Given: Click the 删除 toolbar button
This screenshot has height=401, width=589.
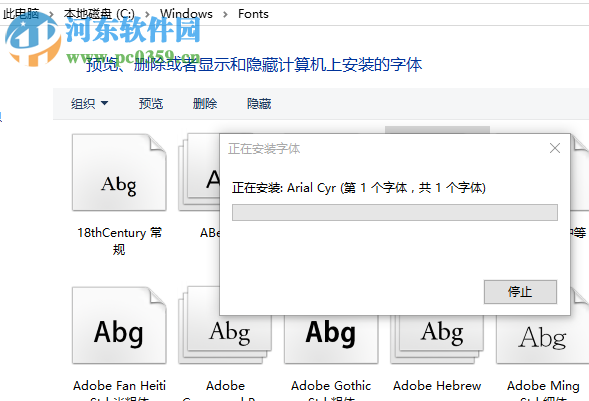Looking at the screenshot, I should point(205,103).
